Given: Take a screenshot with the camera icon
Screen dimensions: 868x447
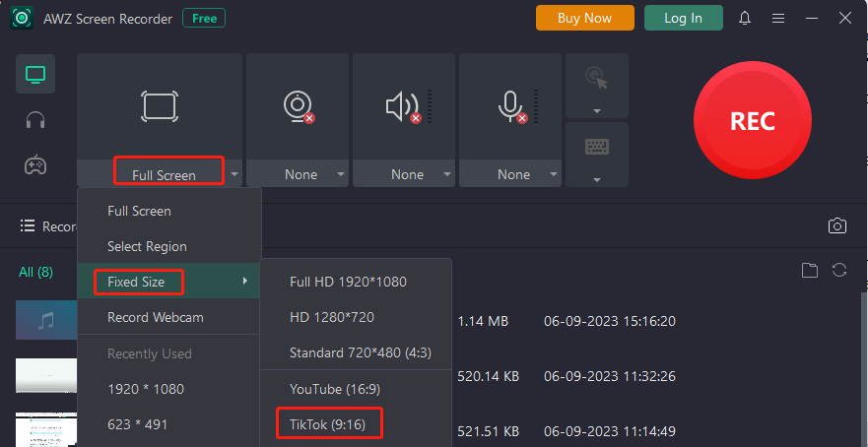Looking at the screenshot, I should 837,225.
